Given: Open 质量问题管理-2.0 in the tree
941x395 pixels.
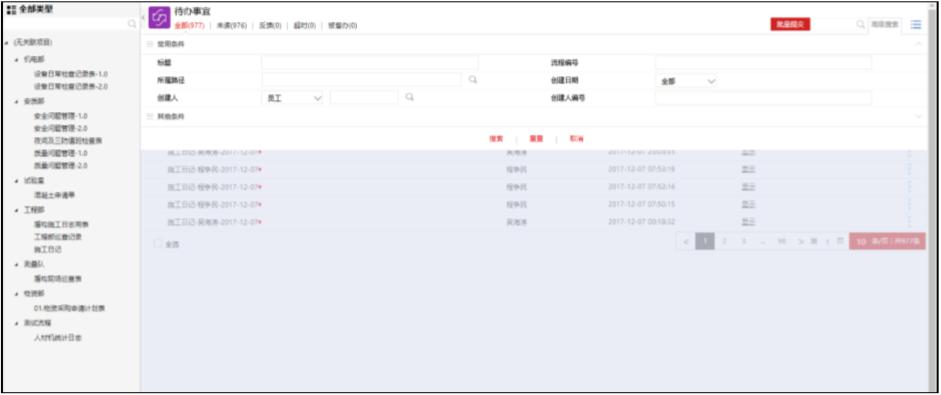Looking at the screenshot, I should click(61, 166).
